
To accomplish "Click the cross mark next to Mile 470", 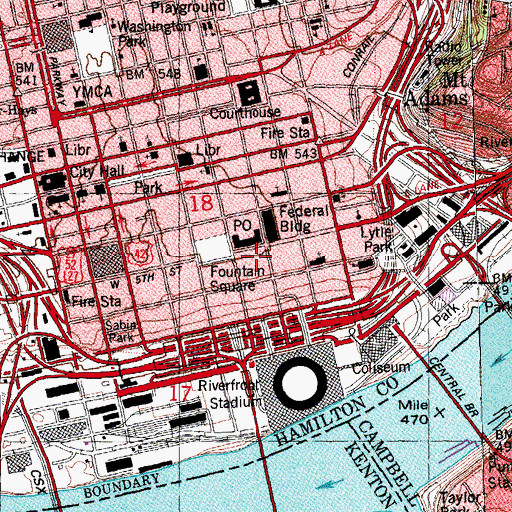I will (440, 412).
